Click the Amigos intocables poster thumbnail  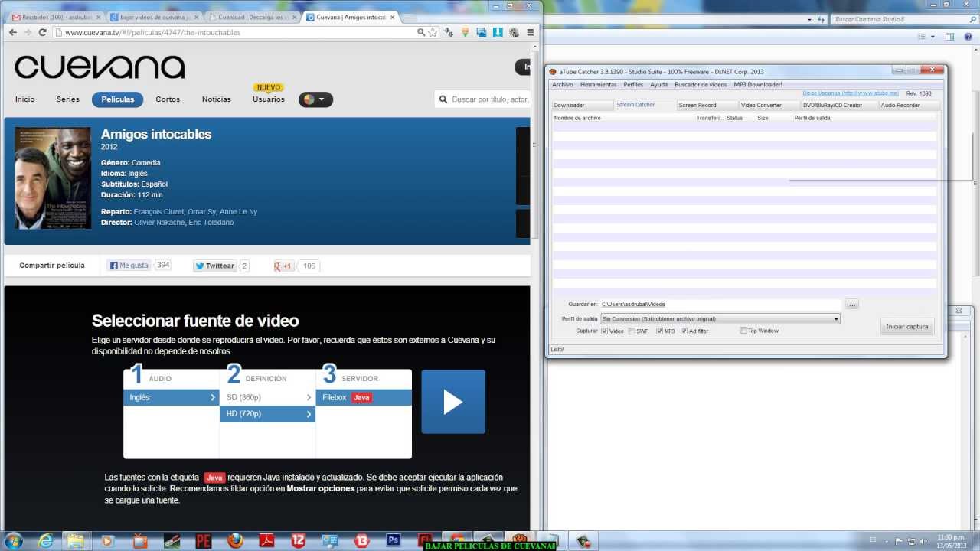pos(53,178)
